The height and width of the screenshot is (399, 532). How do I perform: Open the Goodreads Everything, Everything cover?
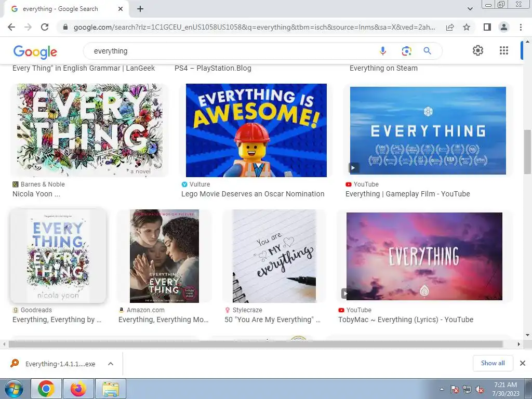(58, 256)
